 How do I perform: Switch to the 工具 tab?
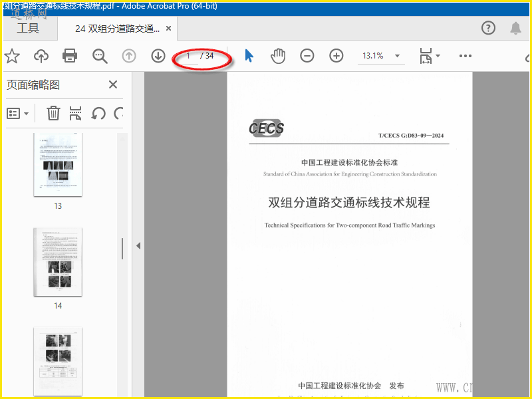point(28,28)
